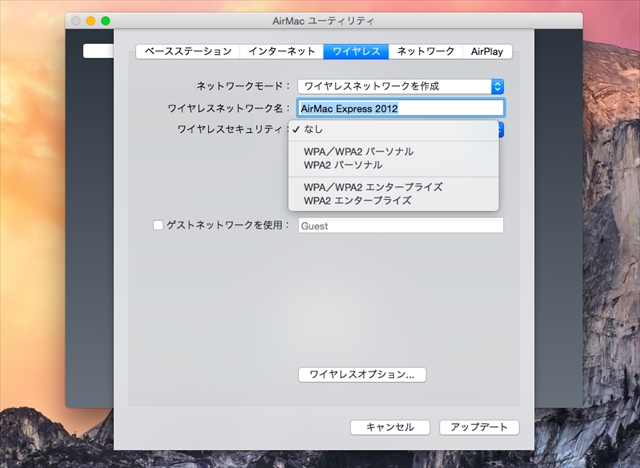Choose WPA/WPA2 エンタープライズ option
The width and height of the screenshot is (640, 468).
[393, 187]
